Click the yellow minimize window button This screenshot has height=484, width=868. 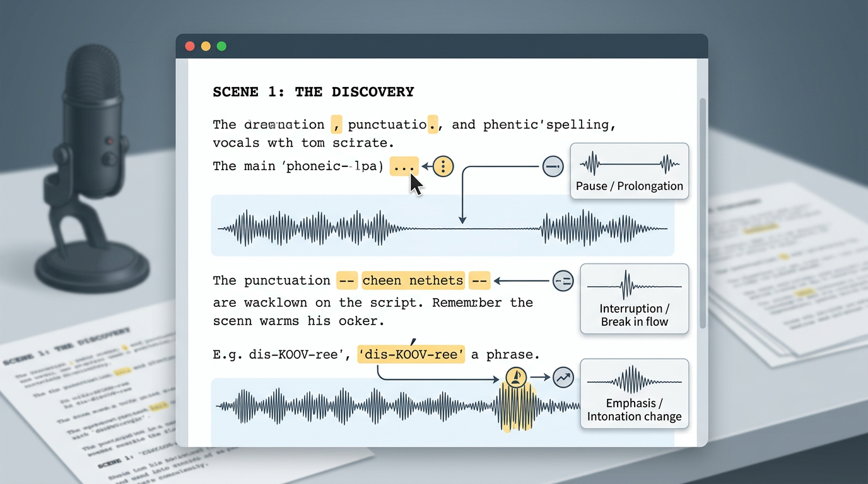[x=206, y=46]
